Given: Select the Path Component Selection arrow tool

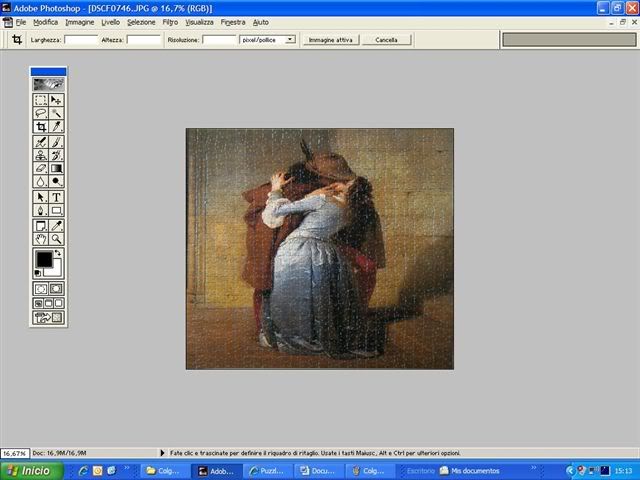Looking at the screenshot, I should click(40, 197).
